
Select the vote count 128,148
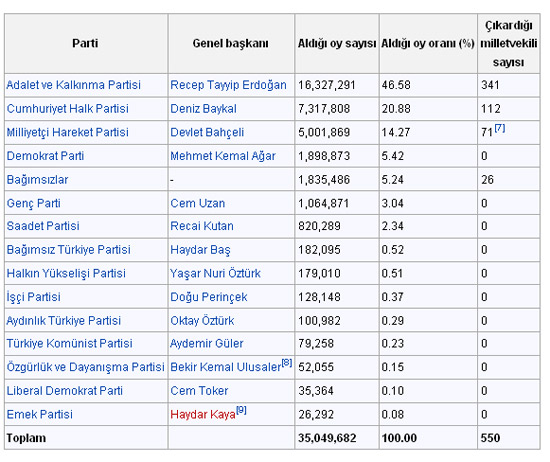319,297
